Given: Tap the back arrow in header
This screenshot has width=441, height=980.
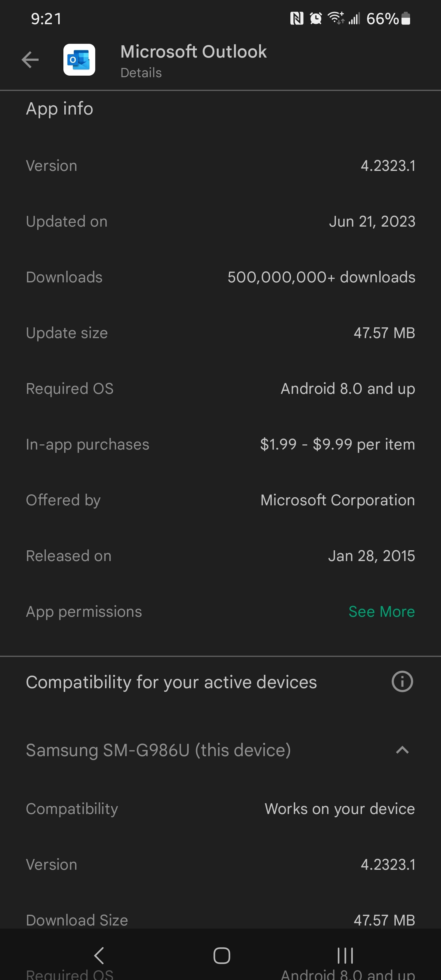Looking at the screenshot, I should (30, 60).
